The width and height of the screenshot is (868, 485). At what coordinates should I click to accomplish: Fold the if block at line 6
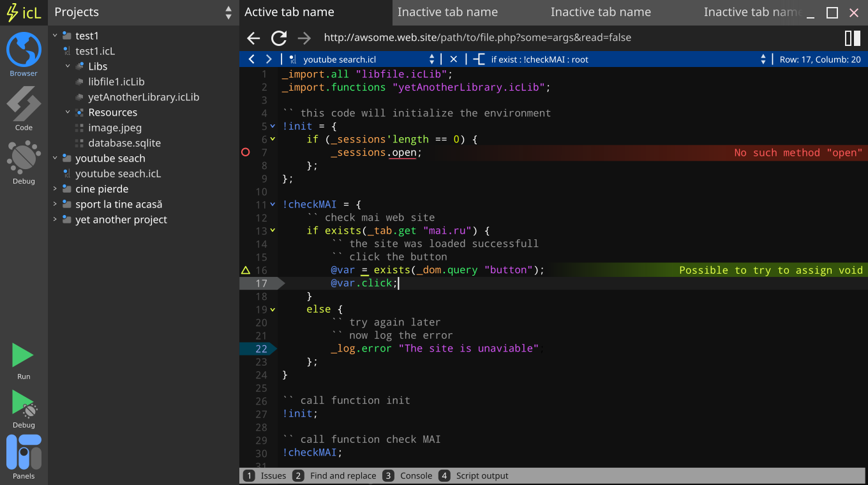[273, 139]
